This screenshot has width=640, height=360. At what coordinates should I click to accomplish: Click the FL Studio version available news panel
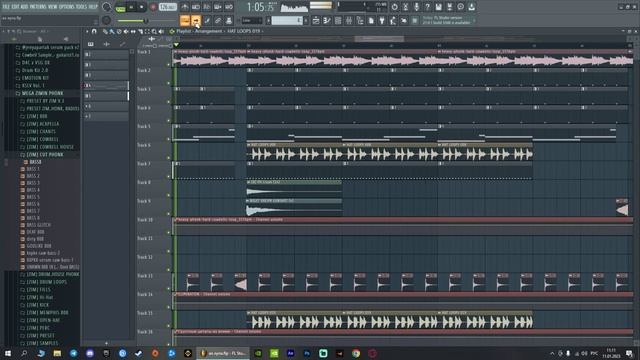448,20
